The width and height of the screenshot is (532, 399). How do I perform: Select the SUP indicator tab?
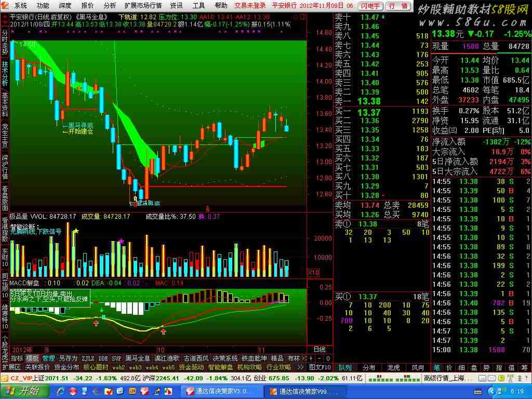click(116, 358)
